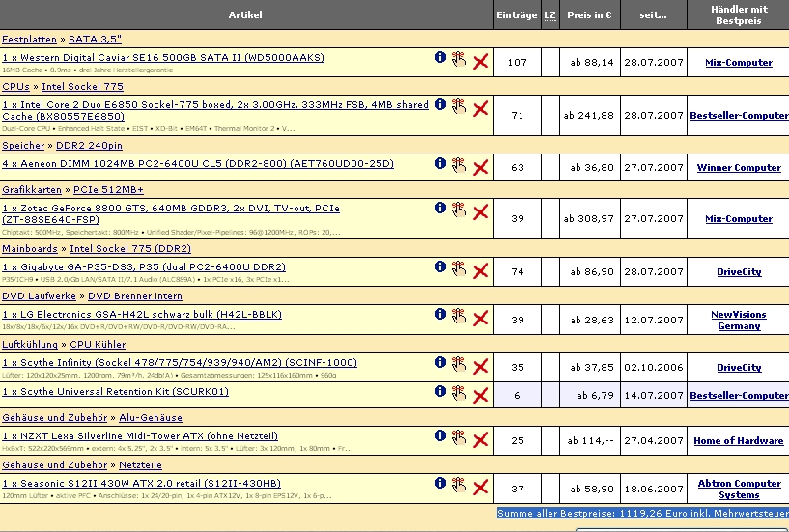Visit Abtron Computer Systems dealer link
This screenshot has width=789, height=532.
coord(739,490)
